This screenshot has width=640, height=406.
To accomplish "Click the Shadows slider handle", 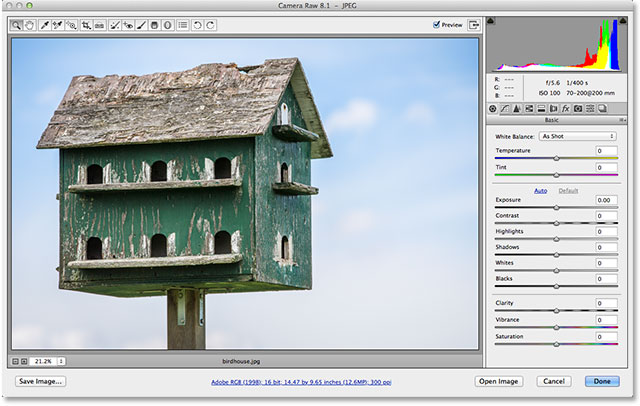I will coord(556,255).
